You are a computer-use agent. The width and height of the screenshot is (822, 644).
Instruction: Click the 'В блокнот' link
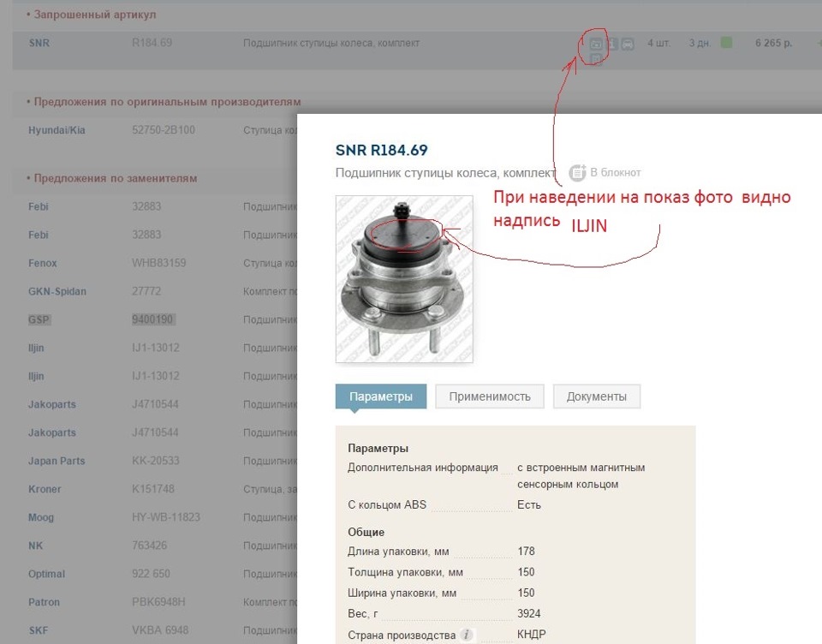(x=616, y=172)
